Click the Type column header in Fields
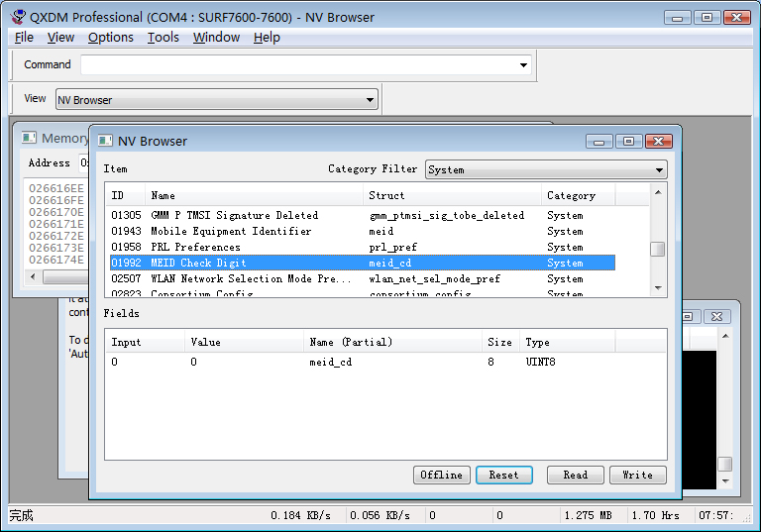The height and width of the screenshot is (532, 761). click(x=568, y=342)
